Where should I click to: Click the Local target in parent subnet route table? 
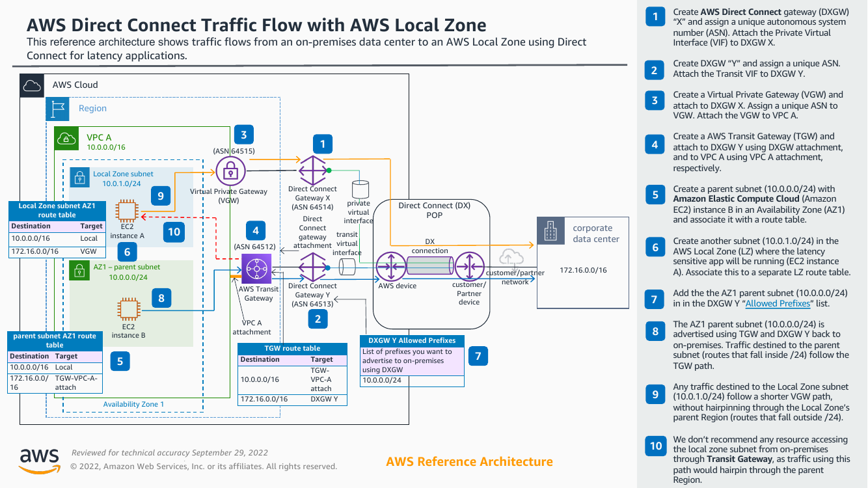tap(64, 368)
